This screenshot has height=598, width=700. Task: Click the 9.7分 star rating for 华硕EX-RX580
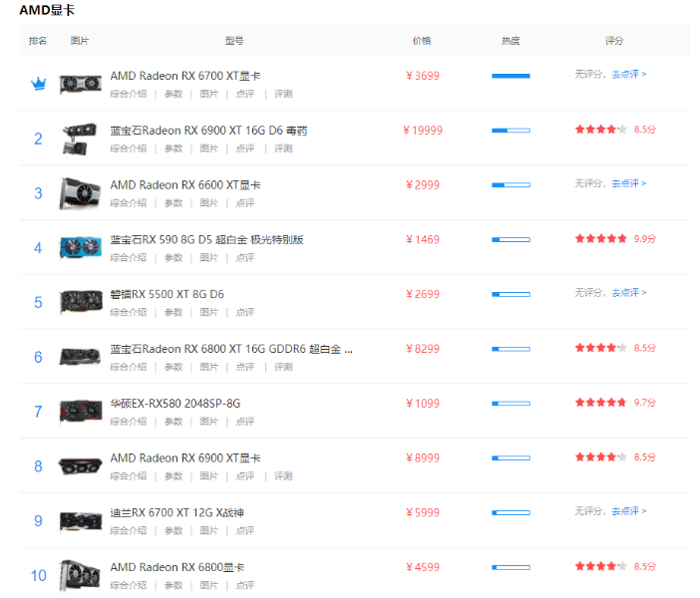(x=600, y=403)
